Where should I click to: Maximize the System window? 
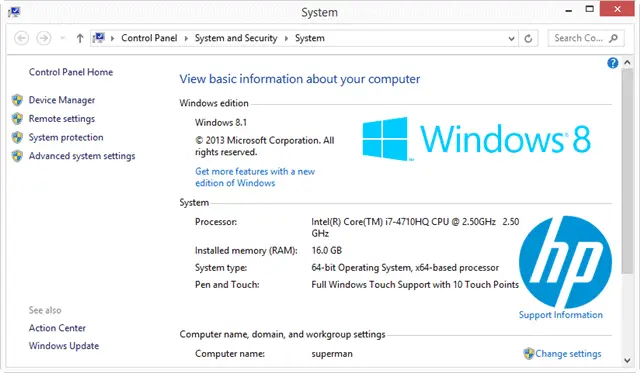click(589, 9)
